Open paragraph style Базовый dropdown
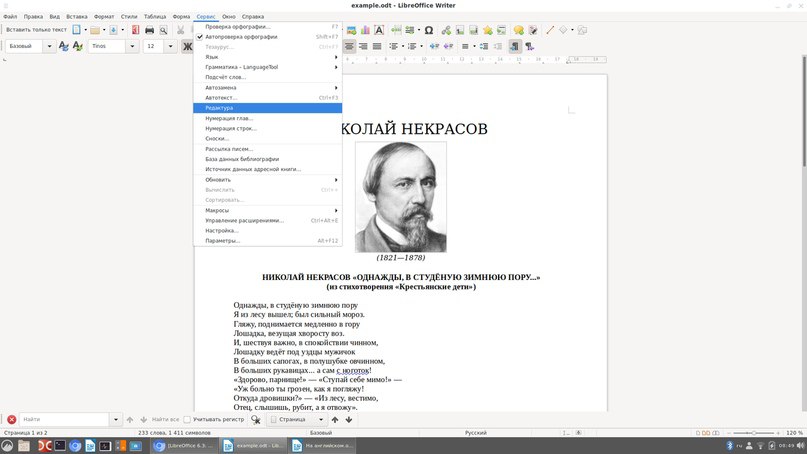Viewport: 807px width, 454px height. pyautogui.click(x=49, y=46)
